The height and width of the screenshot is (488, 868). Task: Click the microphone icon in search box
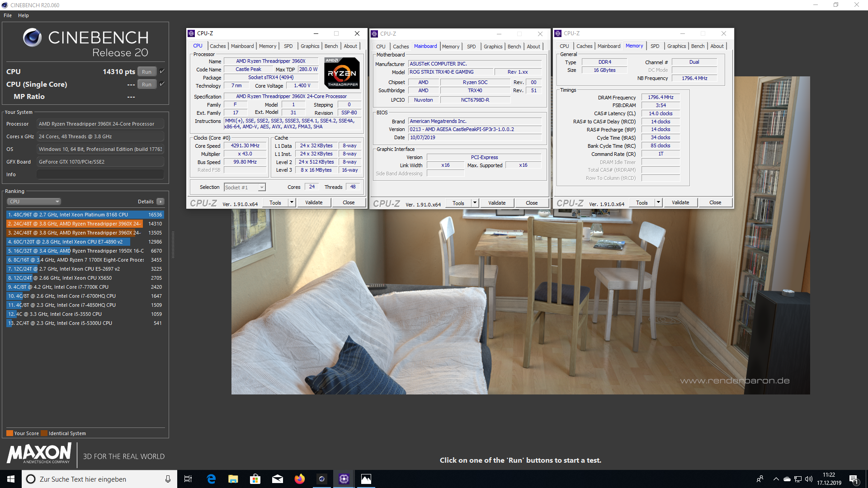coord(168,479)
